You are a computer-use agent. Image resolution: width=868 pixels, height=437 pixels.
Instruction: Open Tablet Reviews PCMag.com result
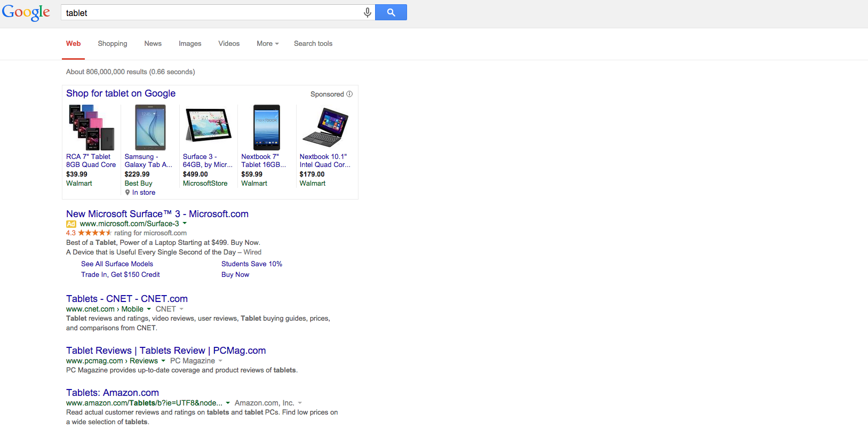click(x=166, y=351)
